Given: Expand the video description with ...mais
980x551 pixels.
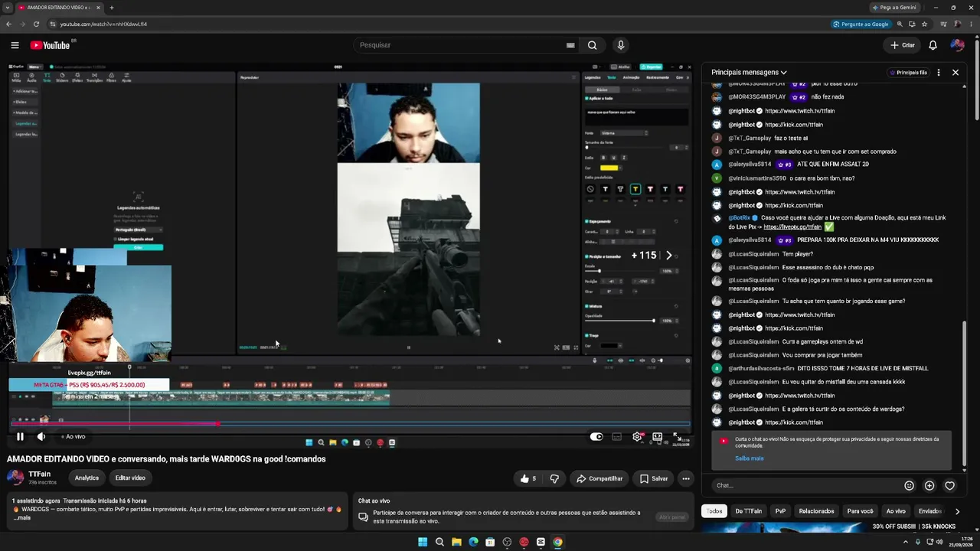Looking at the screenshot, I should (22, 518).
